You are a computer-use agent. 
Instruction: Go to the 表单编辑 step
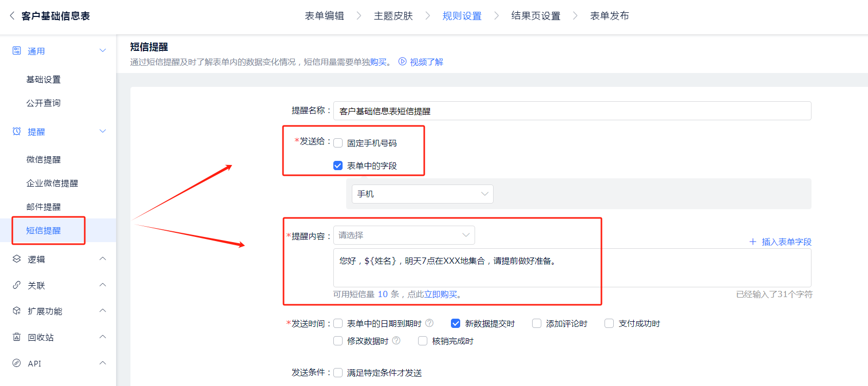(x=324, y=16)
